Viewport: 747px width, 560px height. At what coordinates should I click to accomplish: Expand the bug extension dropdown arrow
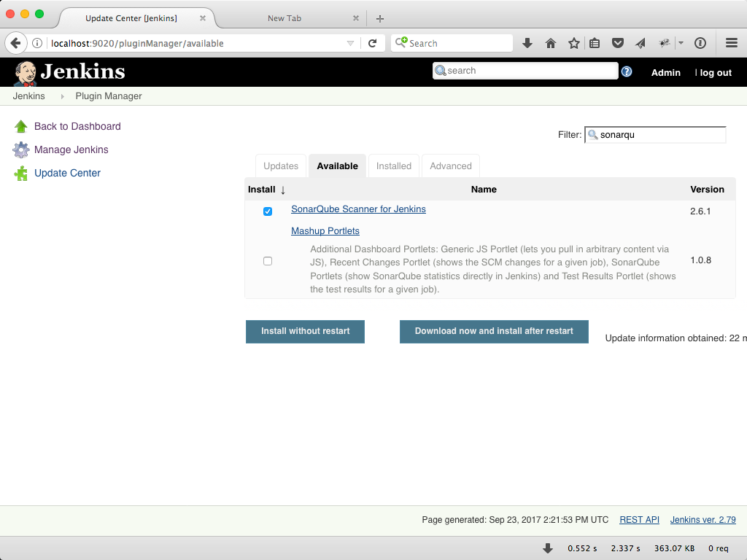[681, 43]
